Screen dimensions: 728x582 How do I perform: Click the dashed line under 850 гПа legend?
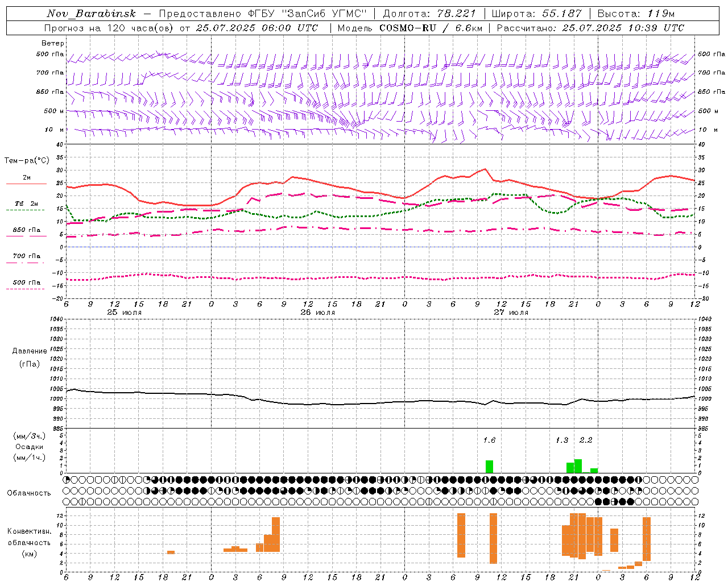26,236
